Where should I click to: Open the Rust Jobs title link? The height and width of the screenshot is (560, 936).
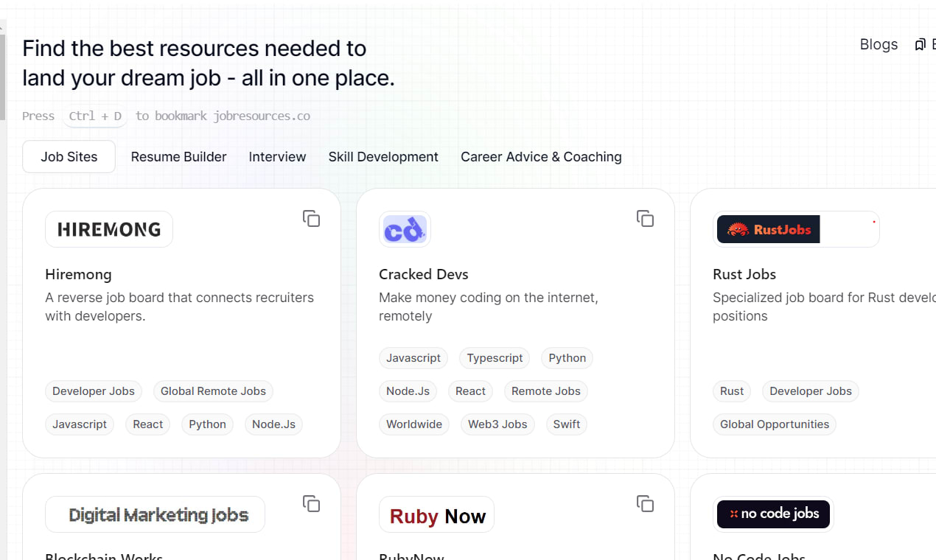point(744,274)
